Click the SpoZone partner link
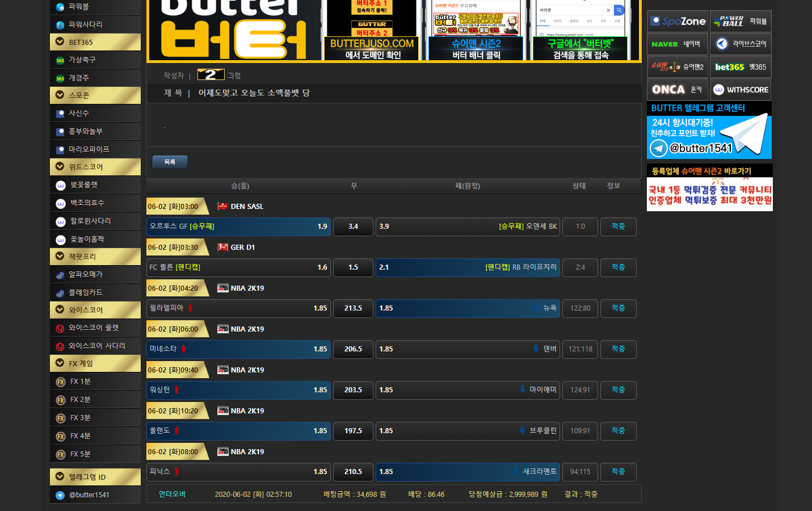Screen dimensions: 812x511 click(678, 22)
